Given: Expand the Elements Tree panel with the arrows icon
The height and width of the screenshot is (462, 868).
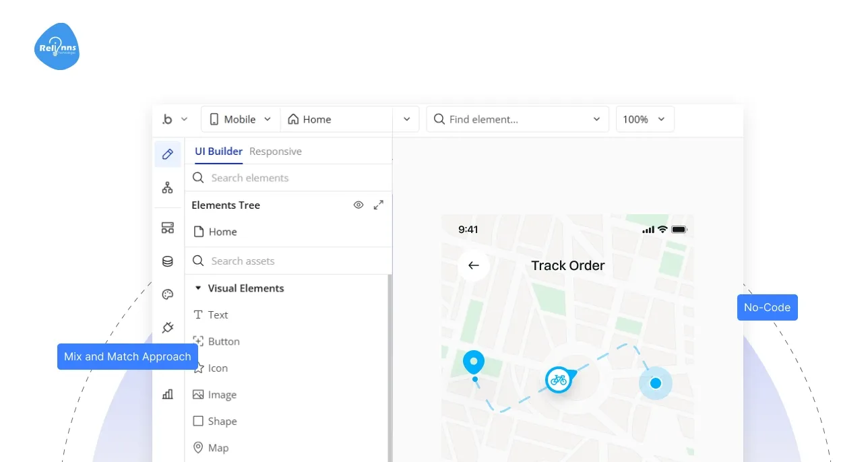Looking at the screenshot, I should [x=379, y=205].
